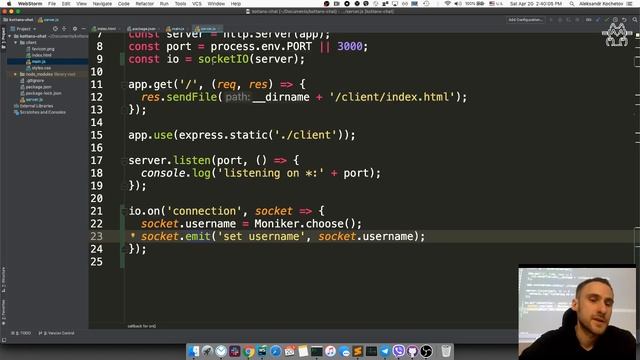Viewport: 640px width, 360px height.
Task: Expand the node_modules folder
Action: (x=16, y=74)
